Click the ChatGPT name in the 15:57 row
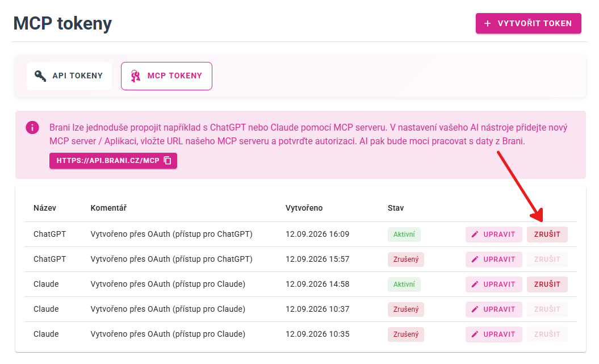Viewport: 599px width, 364px height. click(49, 259)
